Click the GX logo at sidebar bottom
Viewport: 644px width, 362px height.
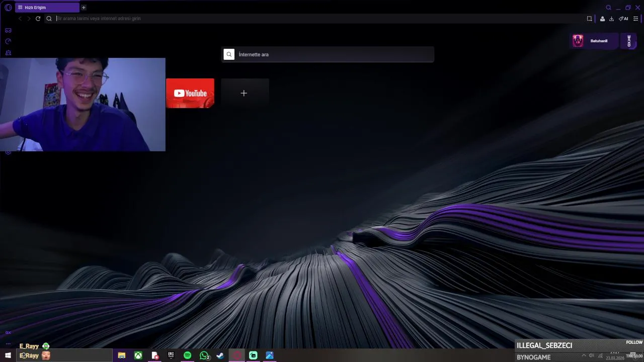(8, 332)
